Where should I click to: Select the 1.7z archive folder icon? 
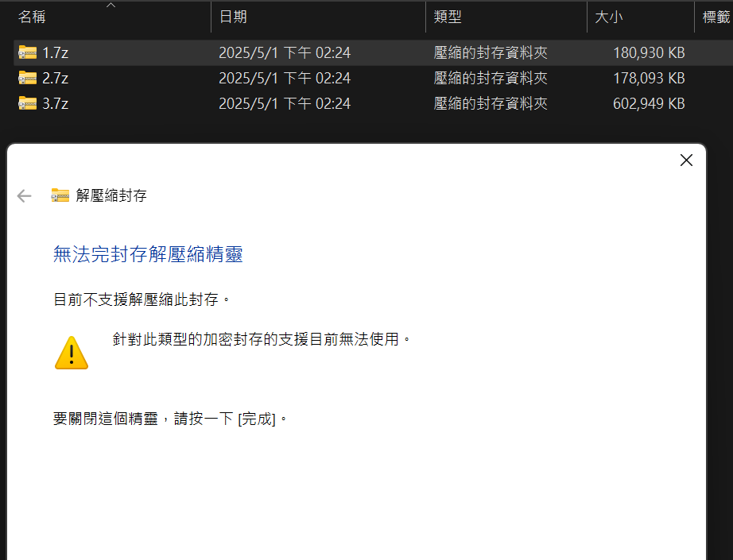pyautogui.click(x=28, y=52)
